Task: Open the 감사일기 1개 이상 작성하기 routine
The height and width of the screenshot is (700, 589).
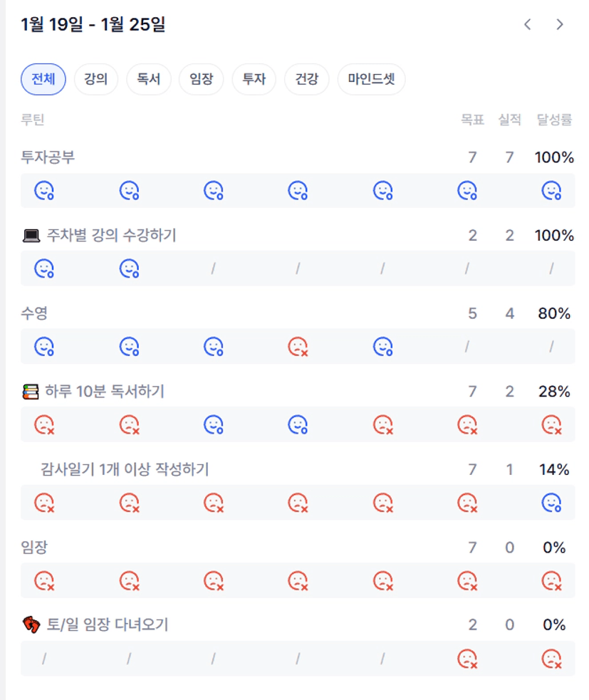Action: pos(125,470)
